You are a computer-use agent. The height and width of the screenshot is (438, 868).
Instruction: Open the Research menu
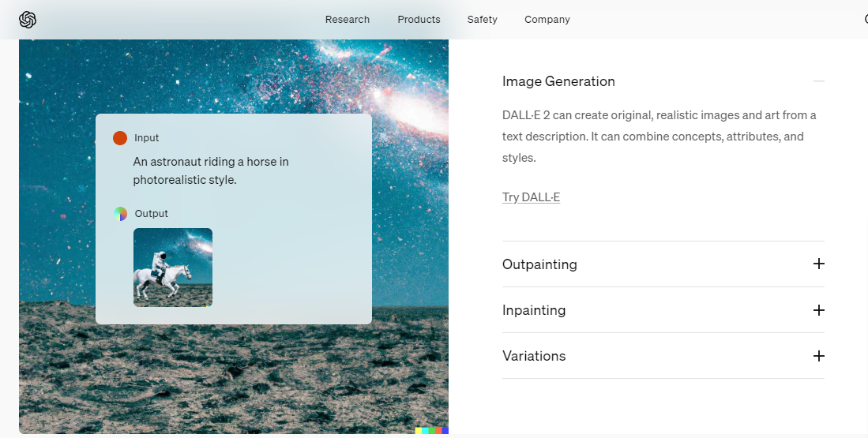(x=347, y=20)
